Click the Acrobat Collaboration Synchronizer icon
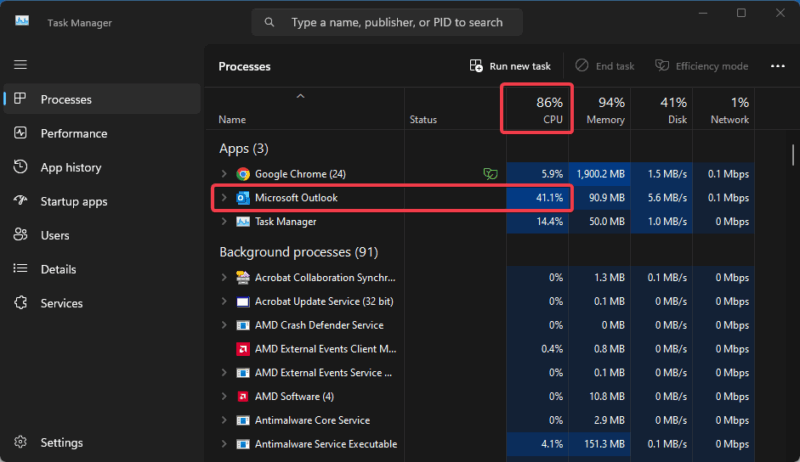 [x=243, y=277]
